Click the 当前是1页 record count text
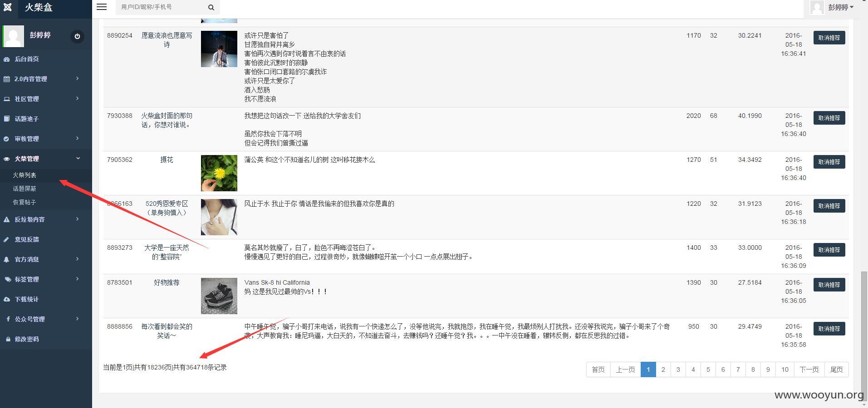Image resolution: width=868 pixels, height=408 pixels. [165, 367]
